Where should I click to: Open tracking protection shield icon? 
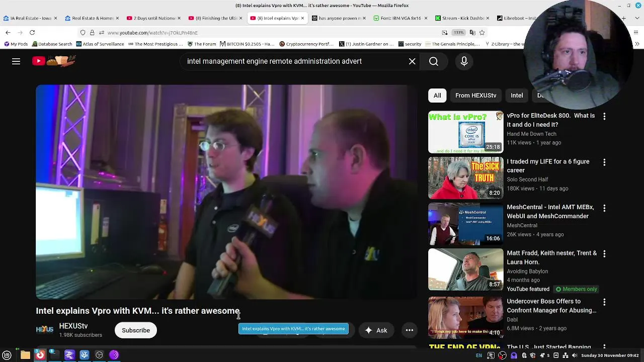coord(83,33)
